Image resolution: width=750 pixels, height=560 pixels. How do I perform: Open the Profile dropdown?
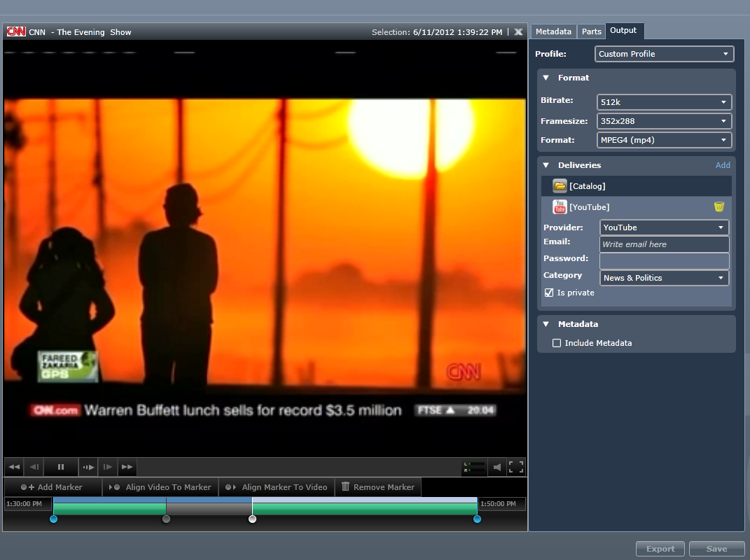pos(664,54)
